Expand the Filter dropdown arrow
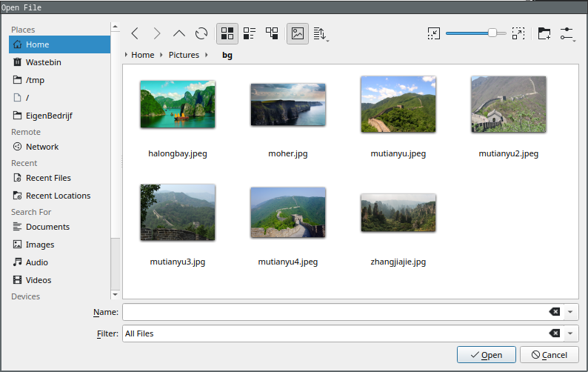 tap(570, 333)
